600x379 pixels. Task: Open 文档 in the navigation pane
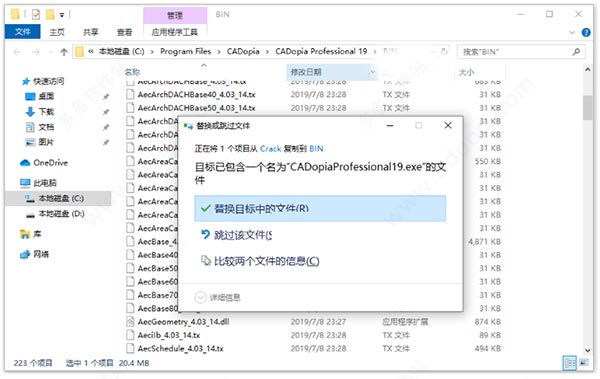click(46, 127)
